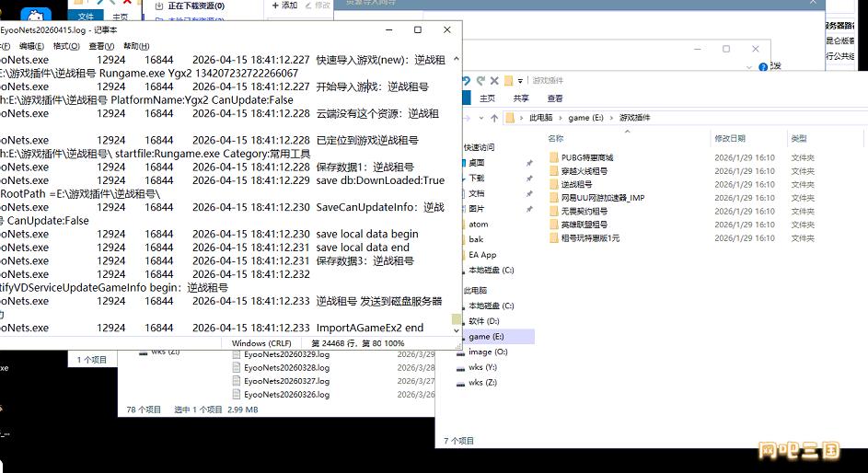Click the pin icon next to 文档

pyautogui.click(x=529, y=193)
